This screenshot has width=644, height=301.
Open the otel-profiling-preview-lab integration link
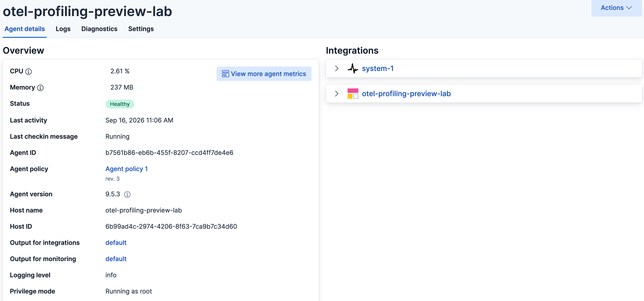click(x=406, y=94)
